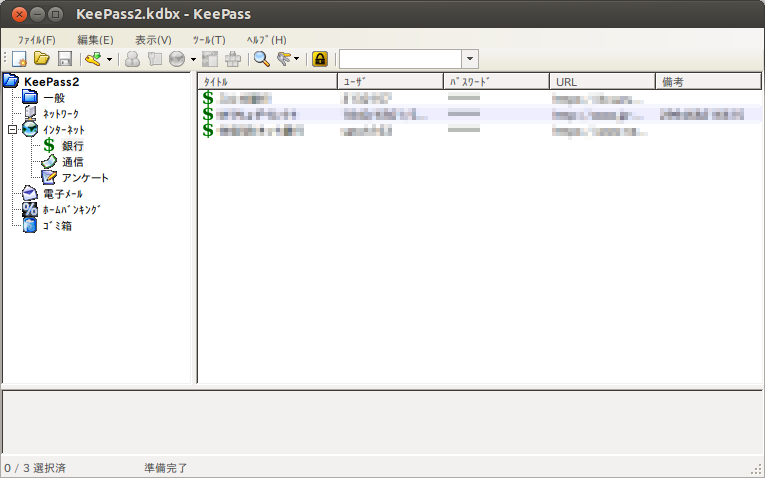Select the ゴミ箱 recycle bin group
765x478 pixels.
pos(57,226)
